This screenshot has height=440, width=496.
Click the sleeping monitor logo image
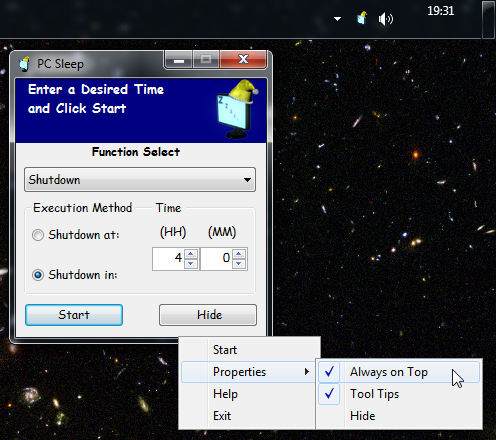tap(237, 109)
